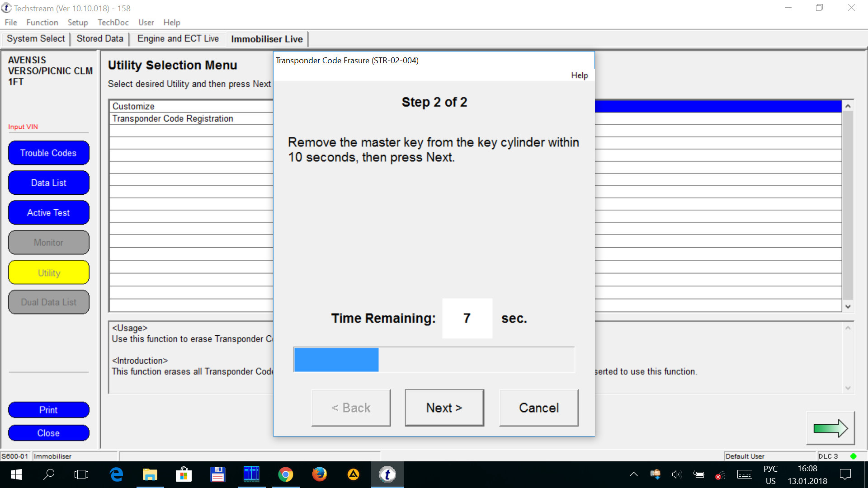The height and width of the screenshot is (488, 868).
Task: Select Transponder Code Registration utility
Action: pos(172,118)
